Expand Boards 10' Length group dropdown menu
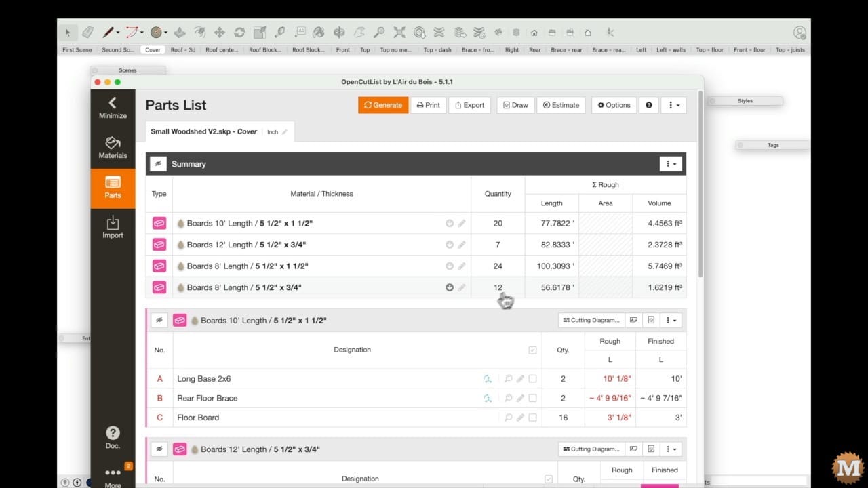This screenshot has height=488, width=868. click(671, 320)
